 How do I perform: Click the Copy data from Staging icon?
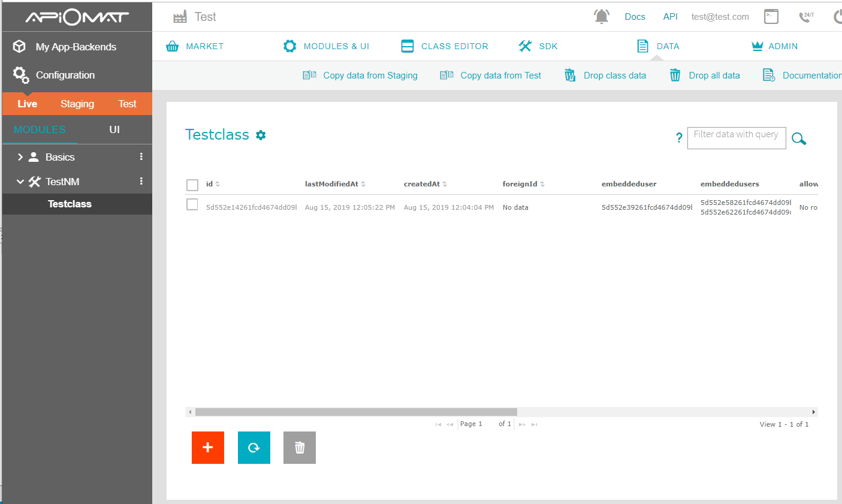(x=309, y=75)
